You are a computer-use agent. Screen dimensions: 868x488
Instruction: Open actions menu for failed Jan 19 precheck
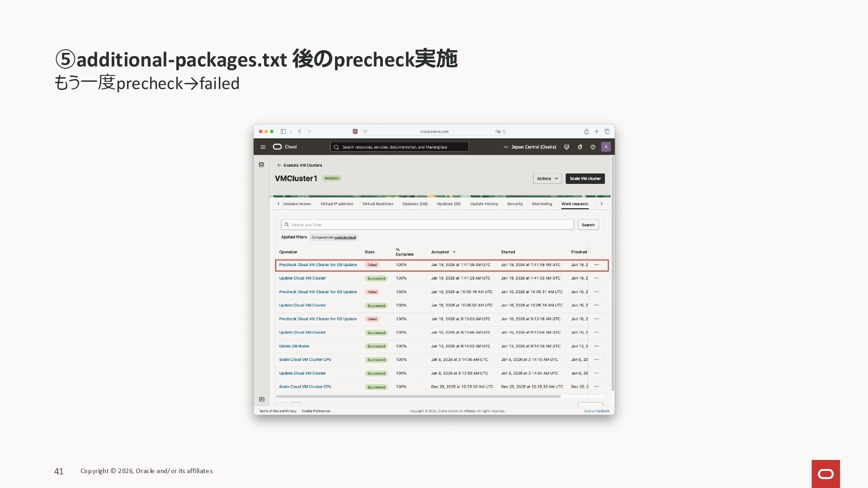click(597, 265)
